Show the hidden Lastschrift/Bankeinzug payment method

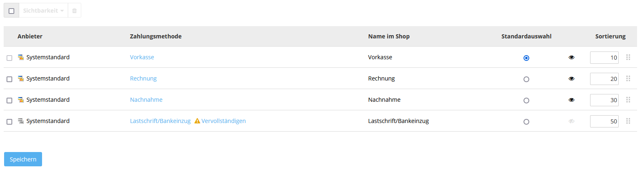click(571, 121)
